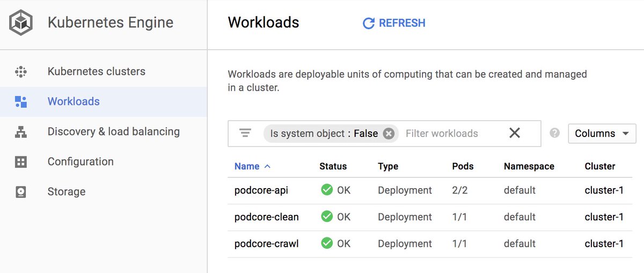
Task: Click default namespace in podcore-crawl row
Action: (x=519, y=244)
